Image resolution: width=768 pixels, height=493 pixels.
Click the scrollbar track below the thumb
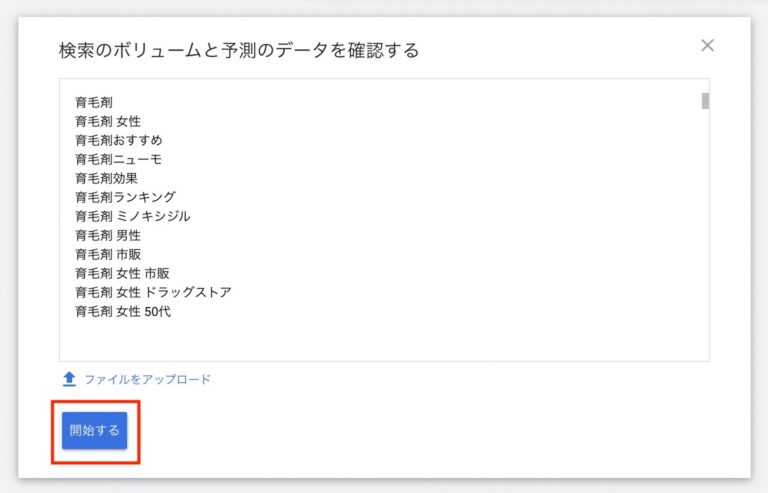click(x=705, y=230)
